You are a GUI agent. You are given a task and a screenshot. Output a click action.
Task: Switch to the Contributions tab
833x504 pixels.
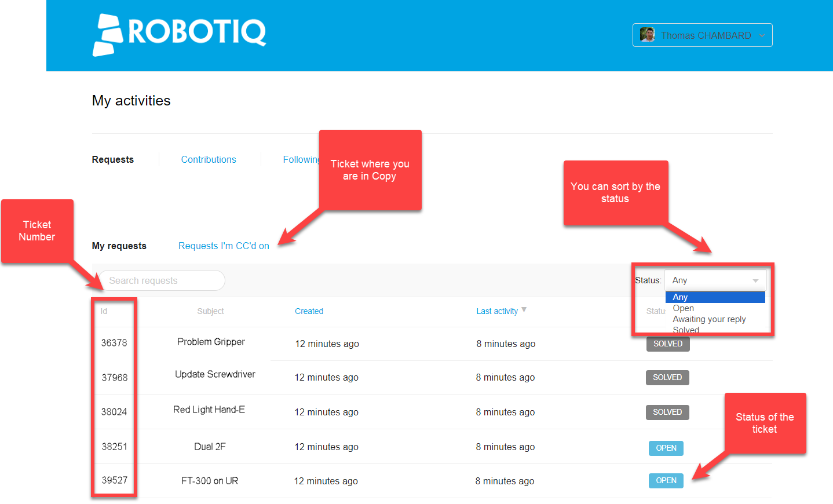click(208, 159)
